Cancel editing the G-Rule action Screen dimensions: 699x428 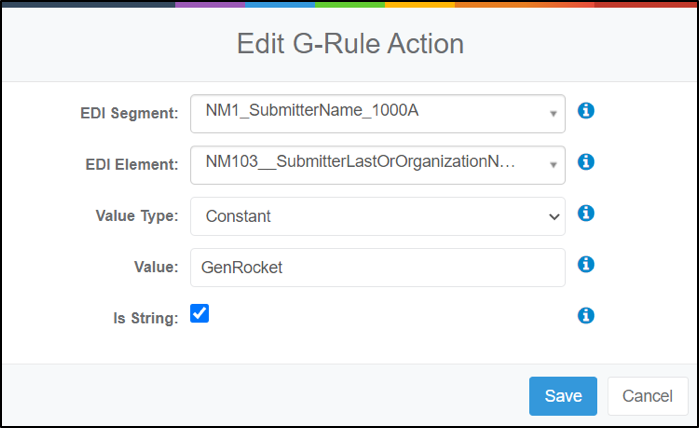coord(647,396)
